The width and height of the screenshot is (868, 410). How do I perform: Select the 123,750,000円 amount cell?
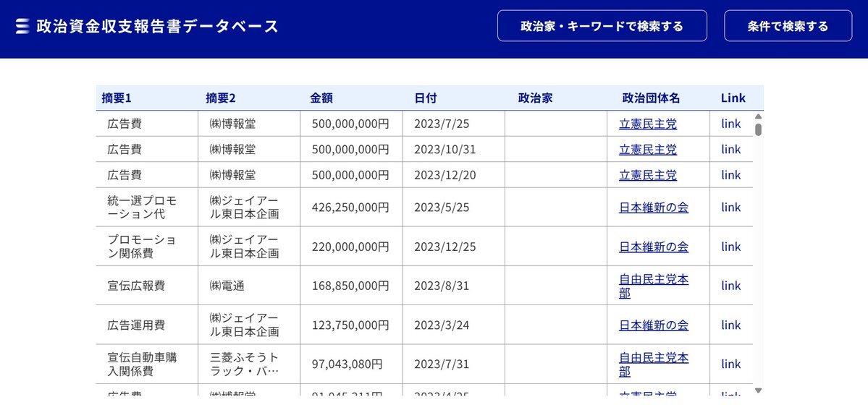[352, 325]
